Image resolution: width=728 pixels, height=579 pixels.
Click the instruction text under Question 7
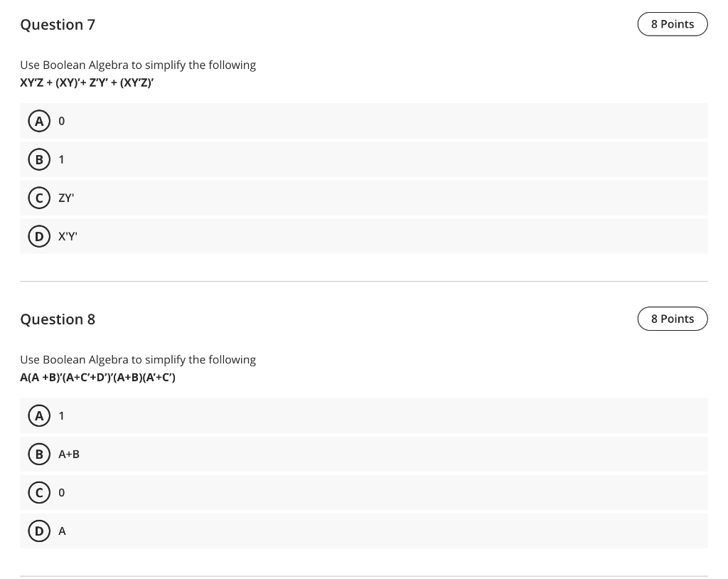(x=138, y=65)
